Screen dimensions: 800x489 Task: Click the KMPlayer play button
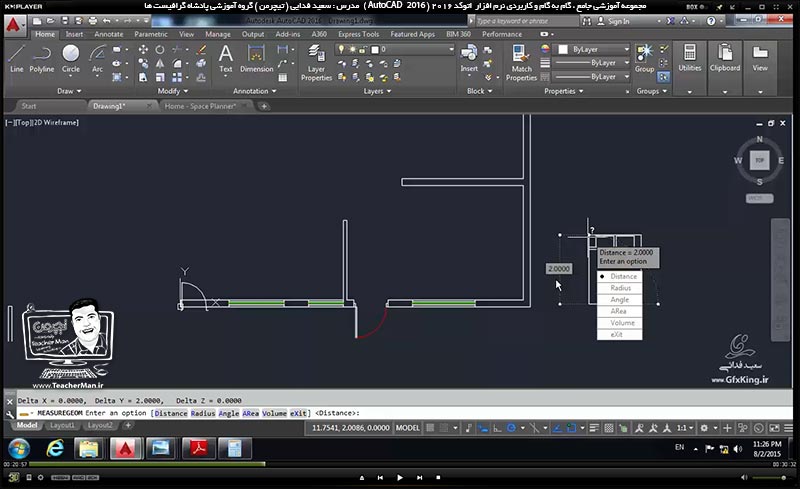click(399, 477)
